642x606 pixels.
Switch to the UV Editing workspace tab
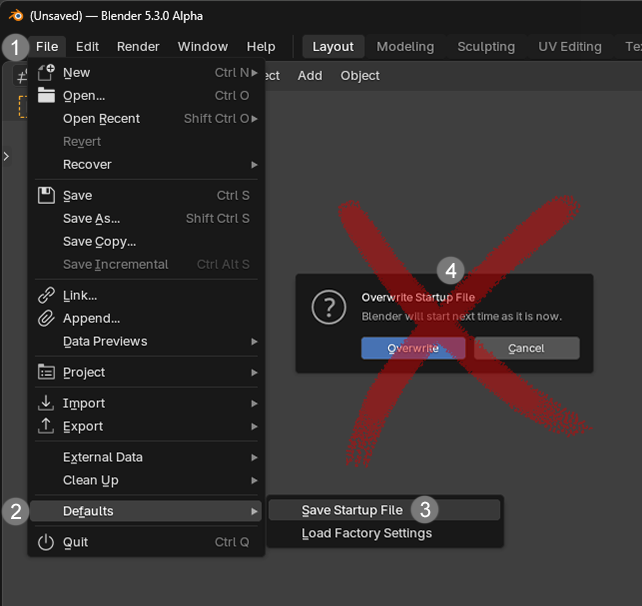point(570,47)
